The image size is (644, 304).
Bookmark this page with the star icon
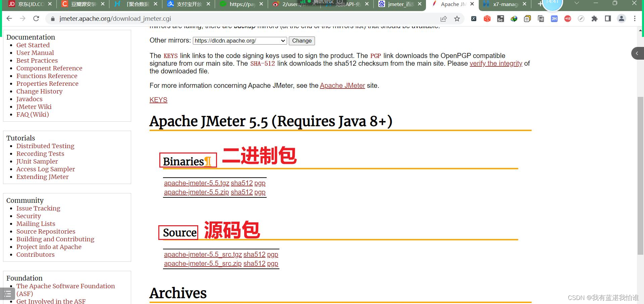[457, 19]
